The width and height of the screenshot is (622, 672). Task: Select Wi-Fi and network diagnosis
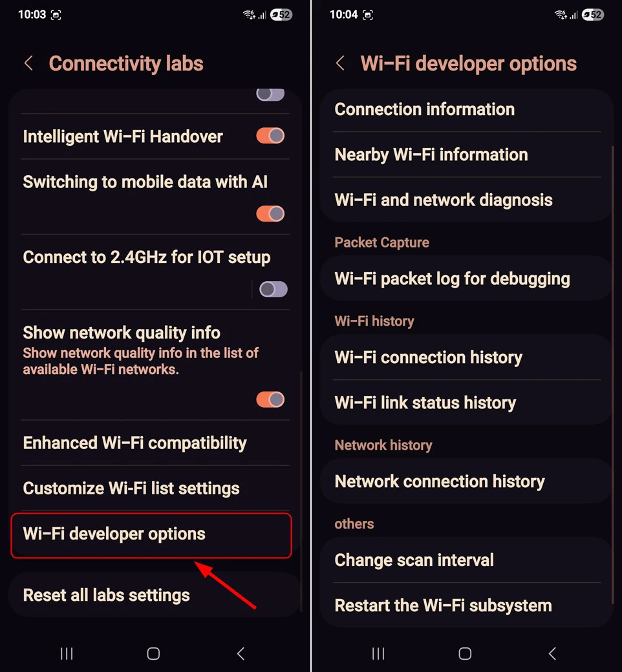(466, 200)
